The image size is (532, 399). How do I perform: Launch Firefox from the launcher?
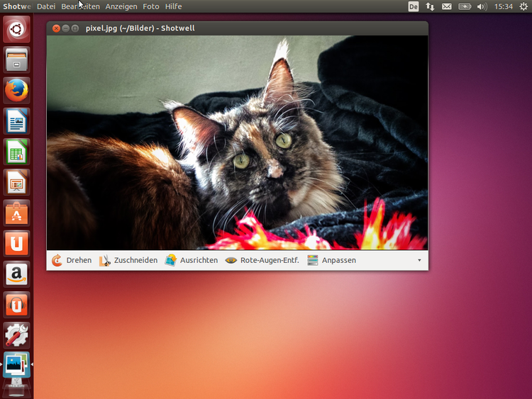(x=17, y=90)
